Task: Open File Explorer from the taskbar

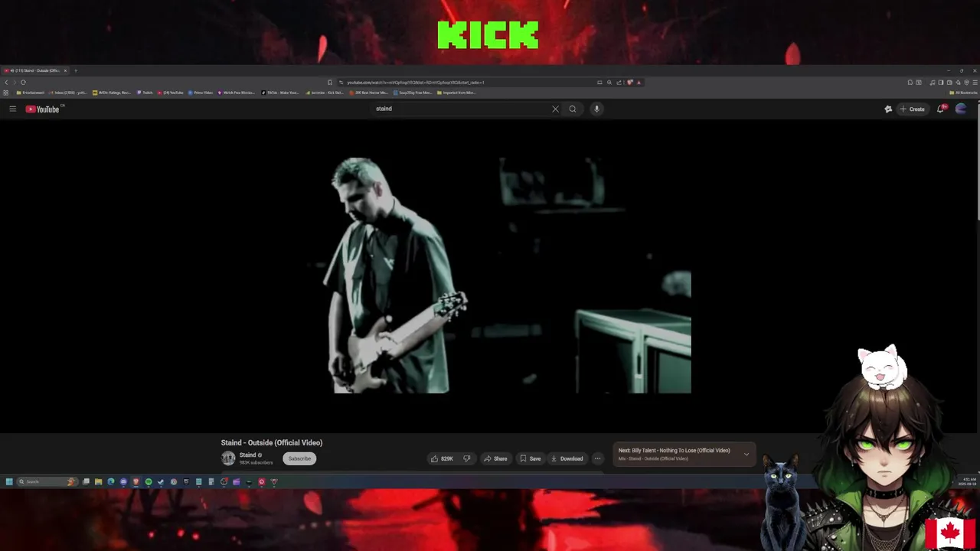Action: (98, 481)
